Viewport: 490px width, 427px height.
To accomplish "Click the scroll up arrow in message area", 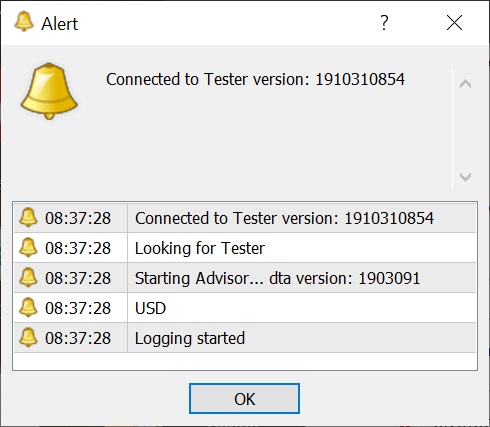I will (465, 84).
